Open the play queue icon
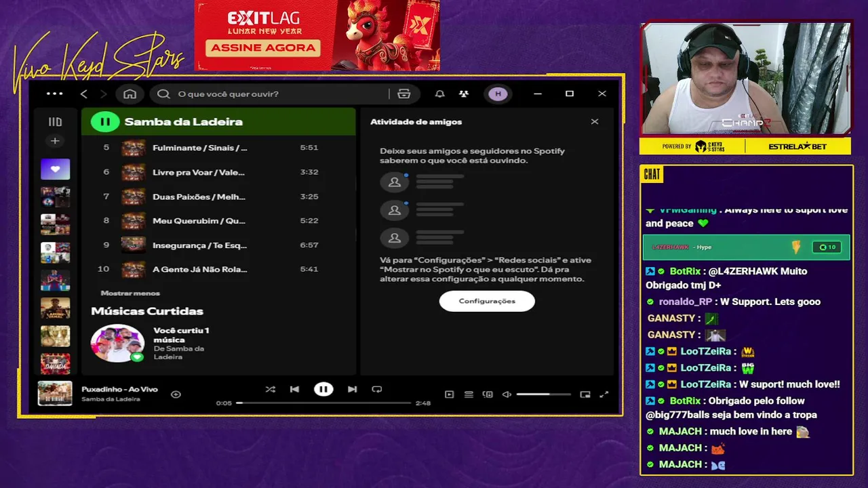Screen dimensions: 868x488 (469, 394)
